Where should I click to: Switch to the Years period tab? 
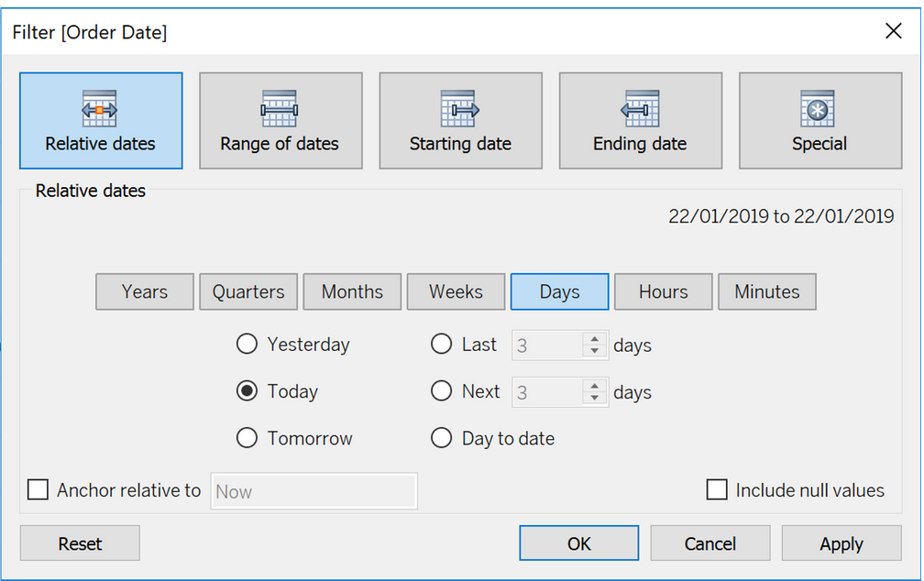pos(145,292)
